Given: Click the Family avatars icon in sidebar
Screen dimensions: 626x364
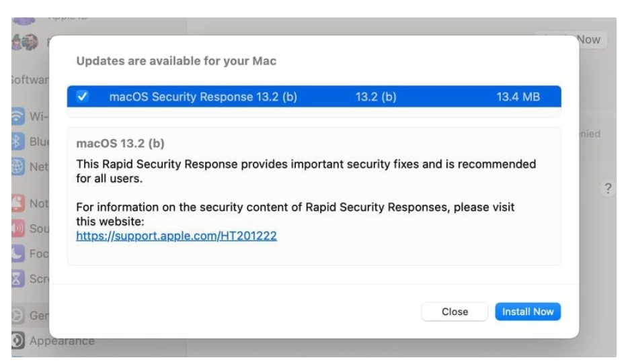Looking at the screenshot, I should click(25, 42).
